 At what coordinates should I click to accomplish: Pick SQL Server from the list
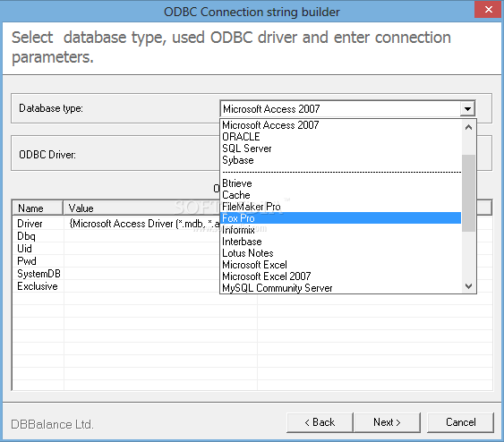tap(341, 149)
